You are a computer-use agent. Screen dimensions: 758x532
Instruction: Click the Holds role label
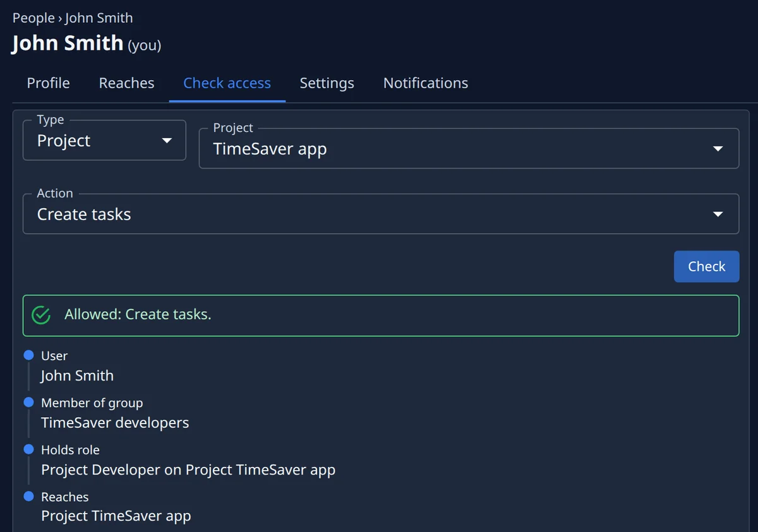coord(70,450)
